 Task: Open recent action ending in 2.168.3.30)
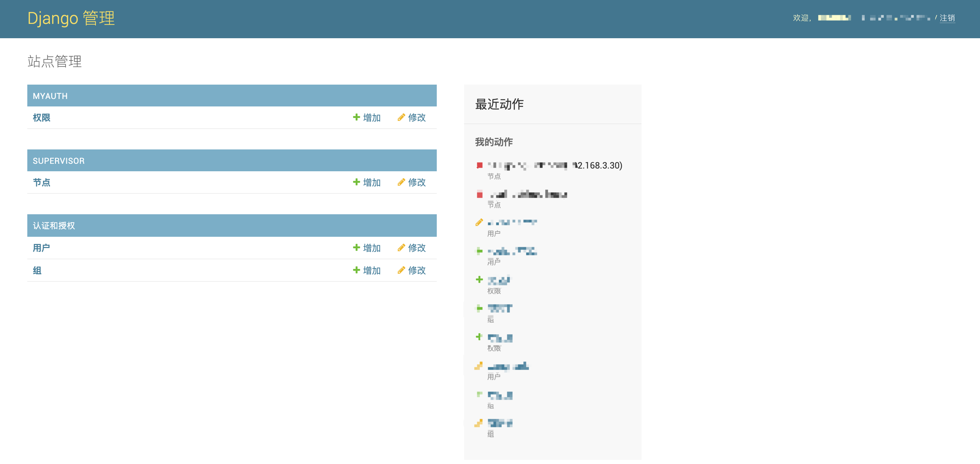(x=556, y=165)
